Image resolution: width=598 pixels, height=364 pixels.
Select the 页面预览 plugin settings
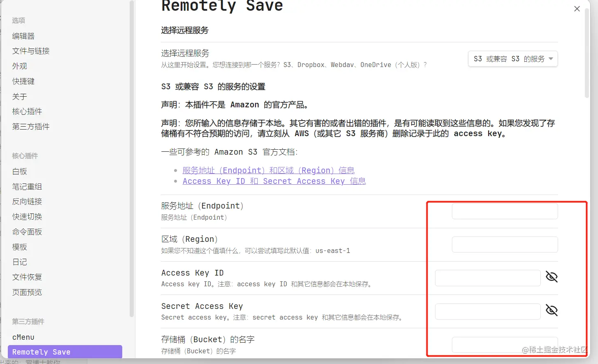pyautogui.click(x=27, y=292)
